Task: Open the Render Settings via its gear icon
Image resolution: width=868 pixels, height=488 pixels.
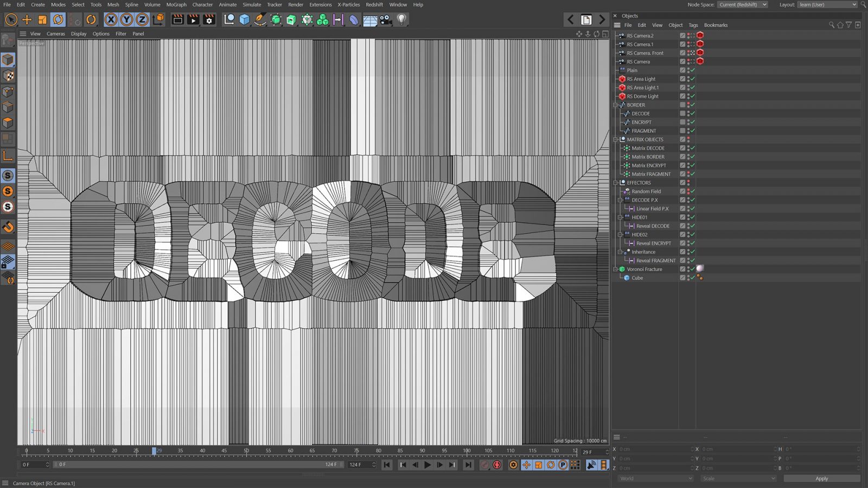Action: click(209, 20)
